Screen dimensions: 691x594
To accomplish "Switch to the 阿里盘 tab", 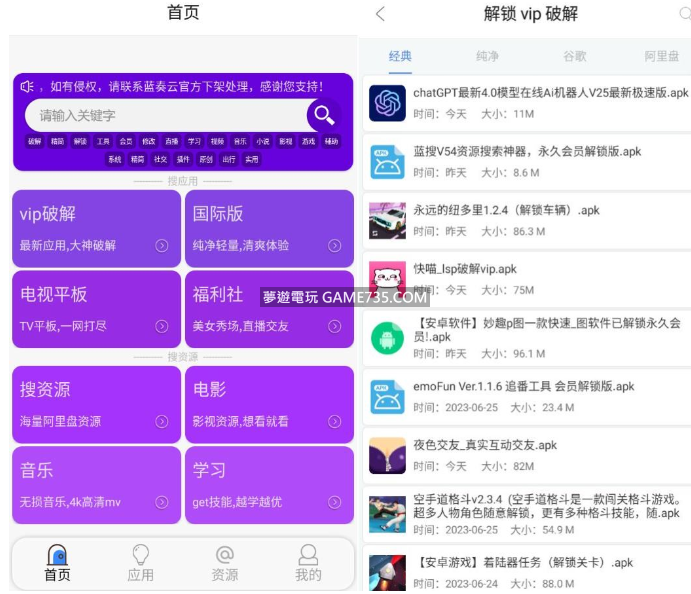I will (x=661, y=56).
